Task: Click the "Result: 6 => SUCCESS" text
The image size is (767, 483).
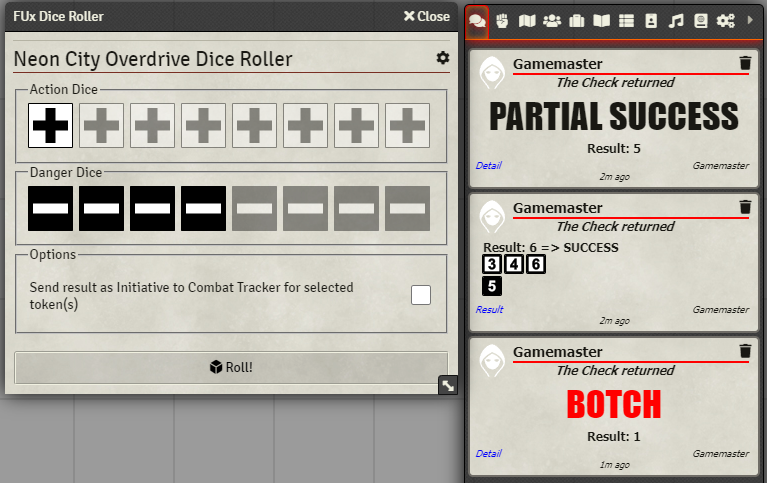Action: [x=551, y=248]
